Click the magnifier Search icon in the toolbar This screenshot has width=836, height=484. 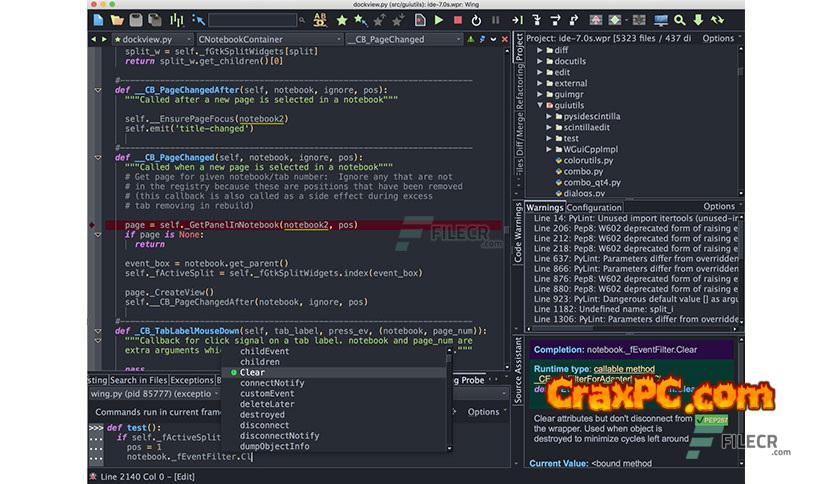pos(680,19)
